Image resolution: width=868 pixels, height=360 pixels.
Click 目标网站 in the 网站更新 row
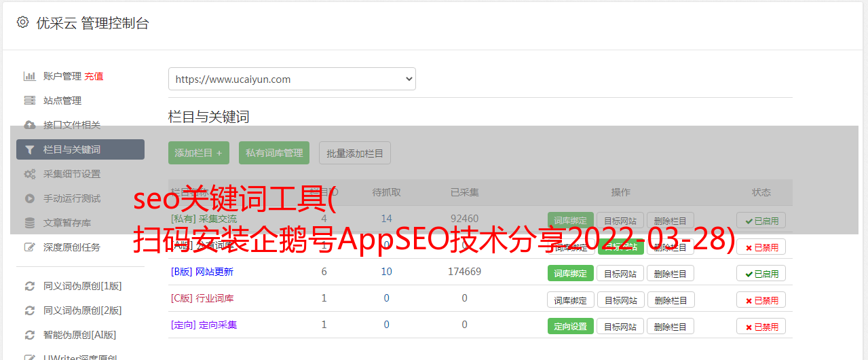(620, 273)
